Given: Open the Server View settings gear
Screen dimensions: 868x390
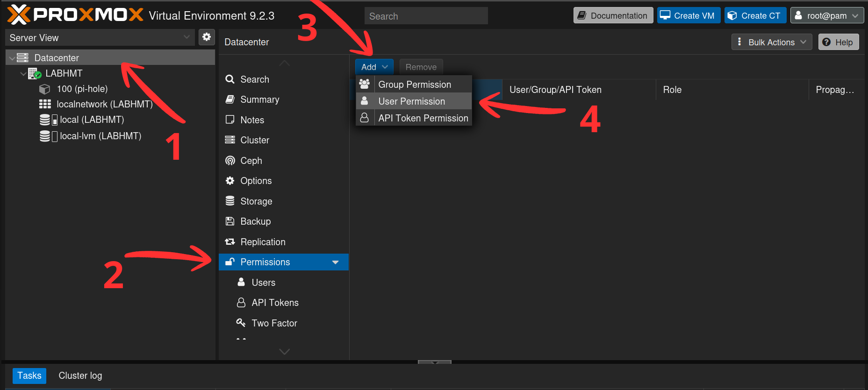Looking at the screenshot, I should [207, 37].
